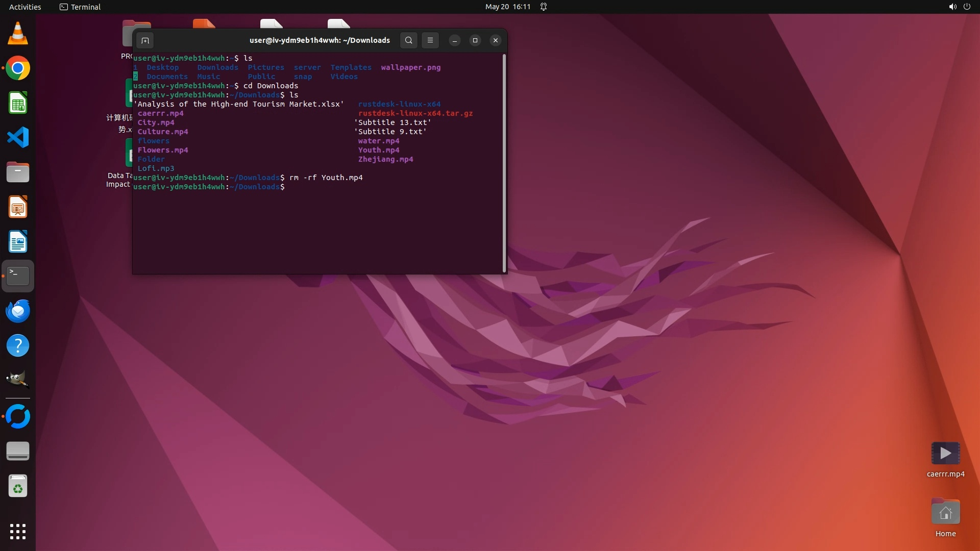Image resolution: width=980 pixels, height=551 pixels.
Task: Open the clock and calendar menu
Action: (x=507, y=7)
